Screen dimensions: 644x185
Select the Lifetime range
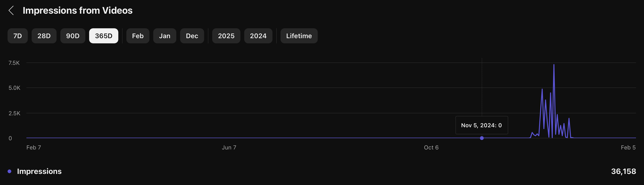tap(299, 36)
